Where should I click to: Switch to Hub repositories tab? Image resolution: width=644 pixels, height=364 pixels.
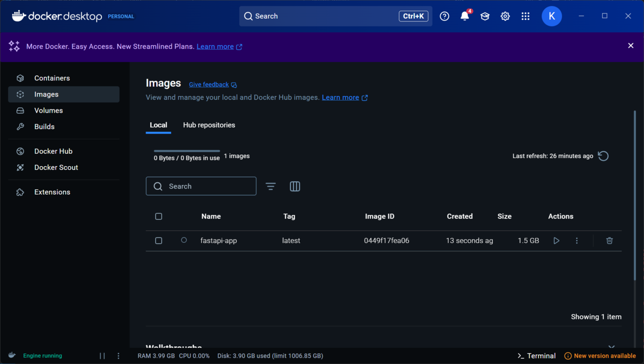[x=209, y=125]
